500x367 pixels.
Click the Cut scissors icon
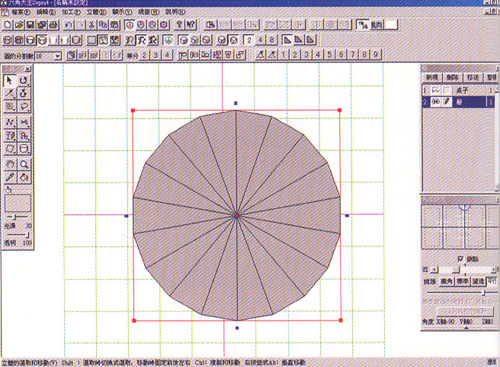tap(91, 25)
